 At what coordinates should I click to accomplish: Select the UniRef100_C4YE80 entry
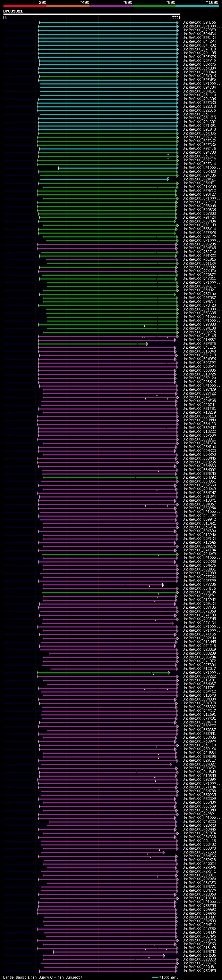point(199,929)
